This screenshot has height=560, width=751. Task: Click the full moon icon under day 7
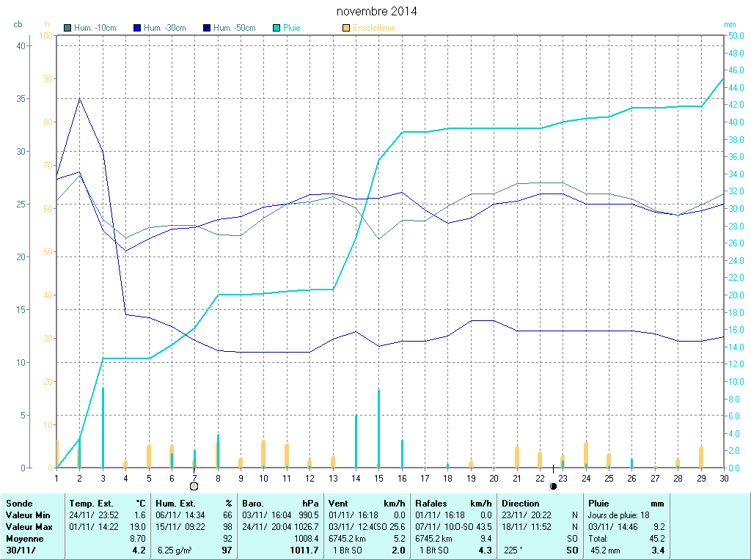[194, 486]
